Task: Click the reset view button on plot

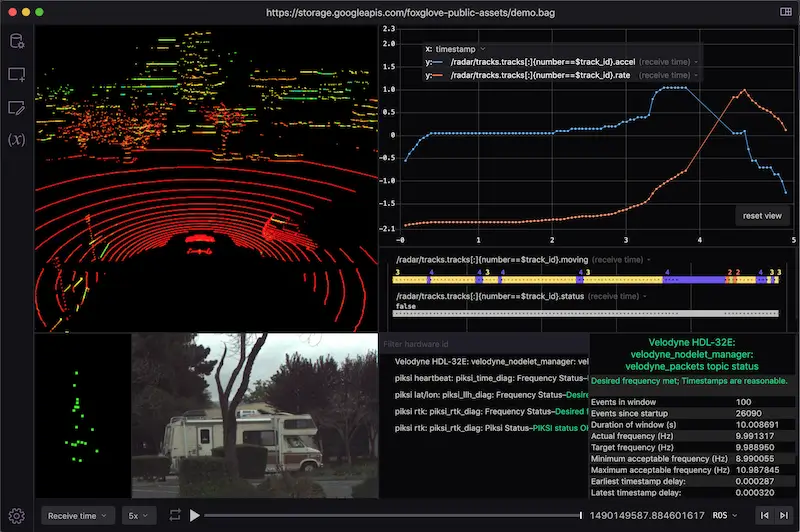Action: point(762,216)
